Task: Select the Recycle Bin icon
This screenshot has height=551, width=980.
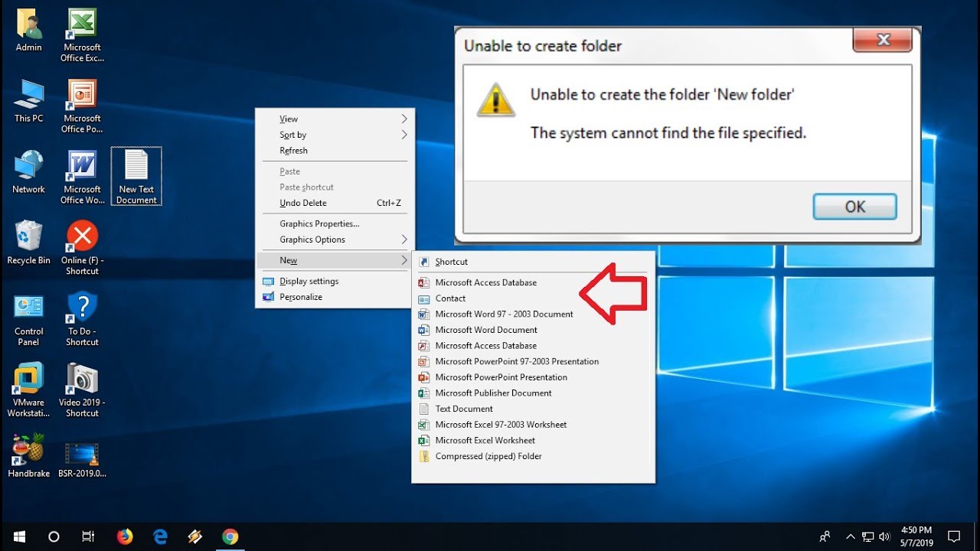Action: [x=28, y=244]
